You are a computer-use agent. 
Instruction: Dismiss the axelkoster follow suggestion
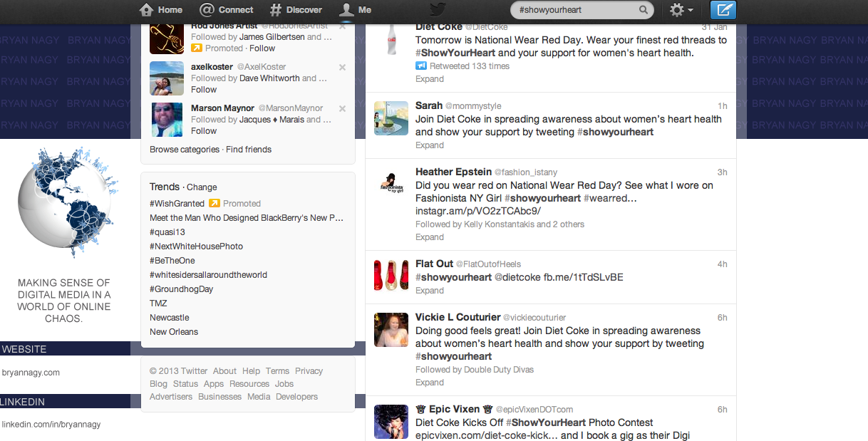click(x=343, y=67)
